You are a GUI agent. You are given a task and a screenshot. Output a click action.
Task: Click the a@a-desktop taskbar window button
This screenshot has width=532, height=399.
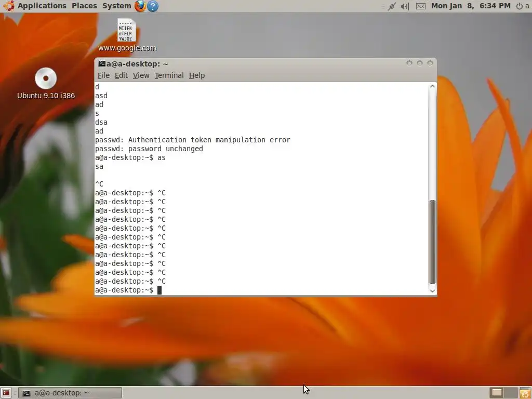tap(70, 393)
